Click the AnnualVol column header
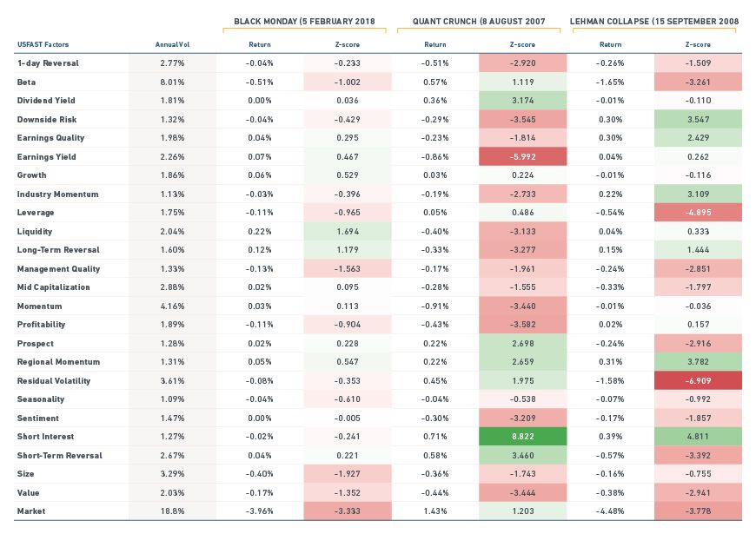Image resolution: width=756 pixels, height=547 pixels. (170, 44)
